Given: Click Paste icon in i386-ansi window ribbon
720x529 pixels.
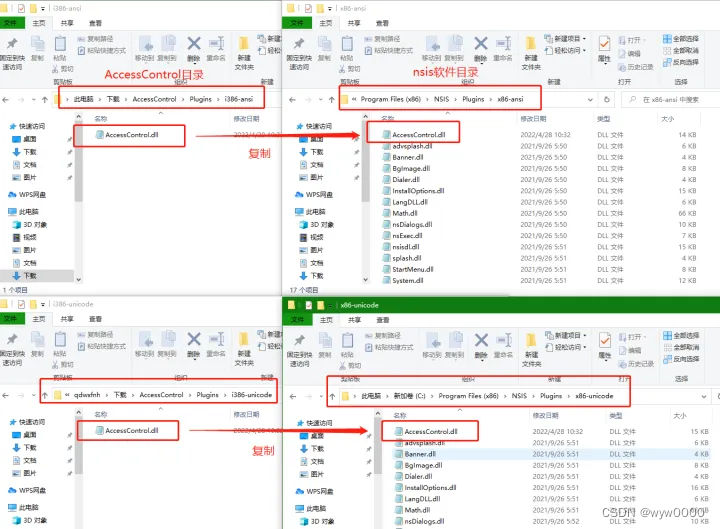Looking at the screenshot, I should (60, 49).
